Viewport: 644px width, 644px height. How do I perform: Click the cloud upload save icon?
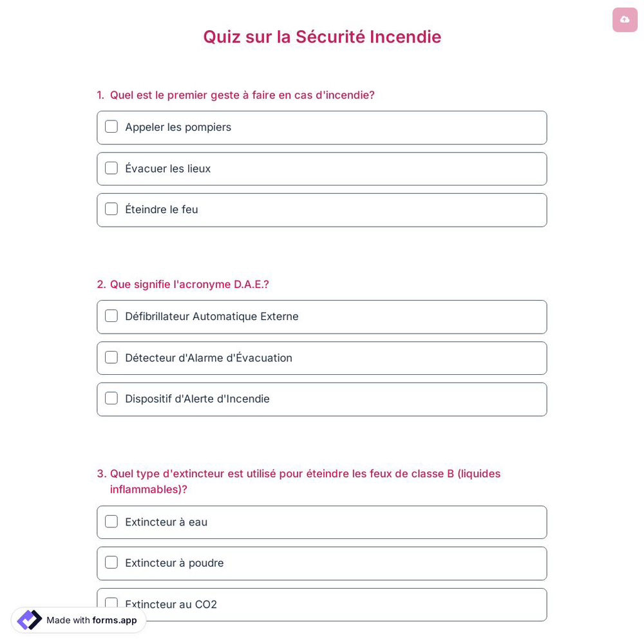[625, 20]
